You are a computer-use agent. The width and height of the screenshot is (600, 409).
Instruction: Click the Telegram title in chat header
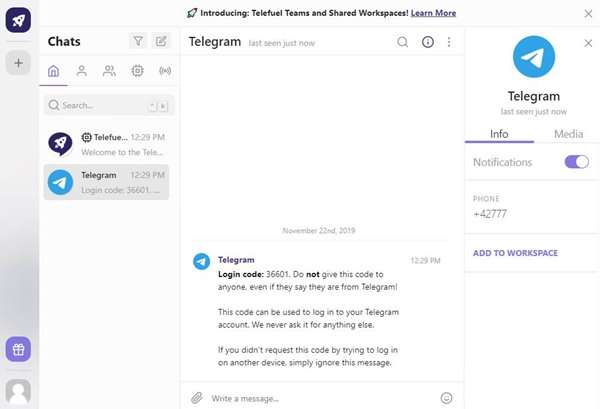[215, 41]
